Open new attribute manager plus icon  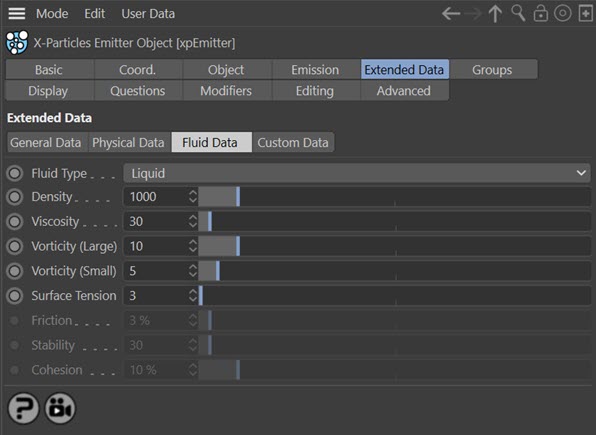585,14
